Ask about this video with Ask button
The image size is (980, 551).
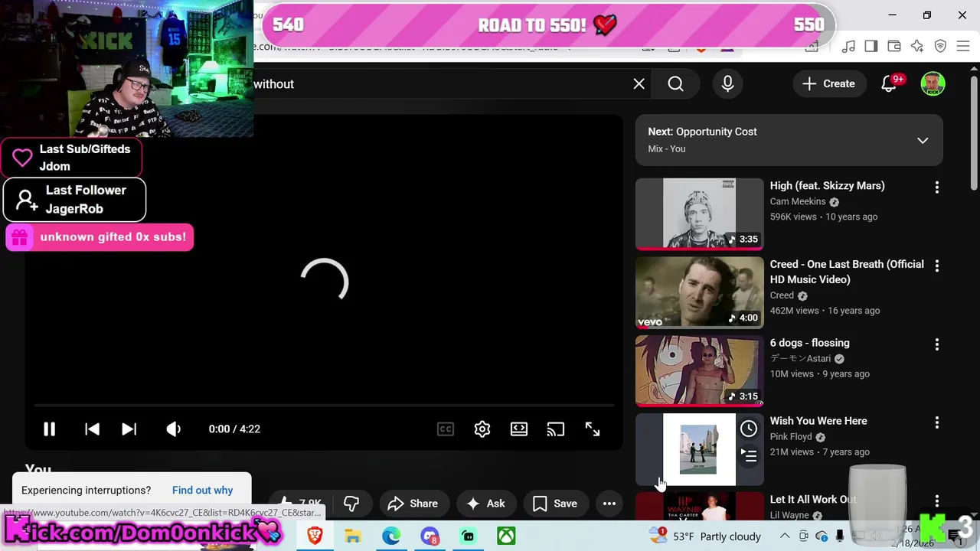tap(486, 504)
